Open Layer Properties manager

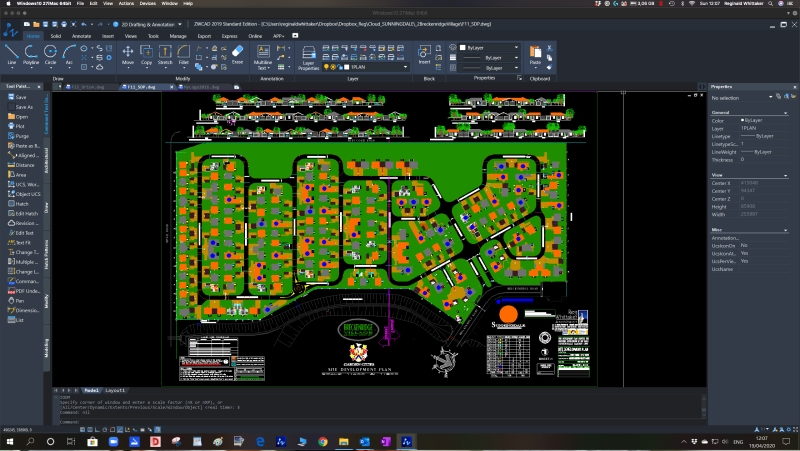(x=310, y=55)
